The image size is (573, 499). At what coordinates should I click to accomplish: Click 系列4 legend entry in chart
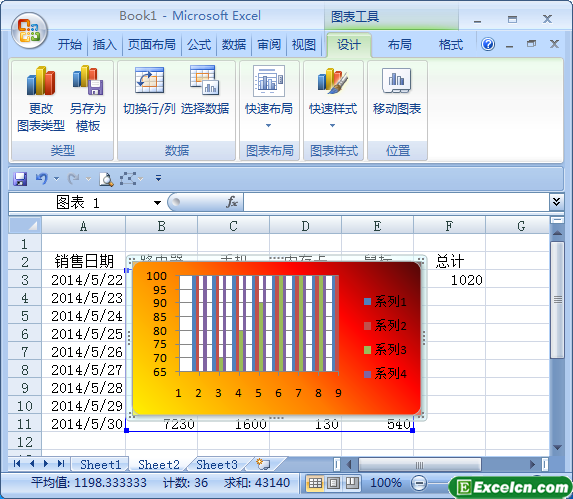click(x=385, y=373)
